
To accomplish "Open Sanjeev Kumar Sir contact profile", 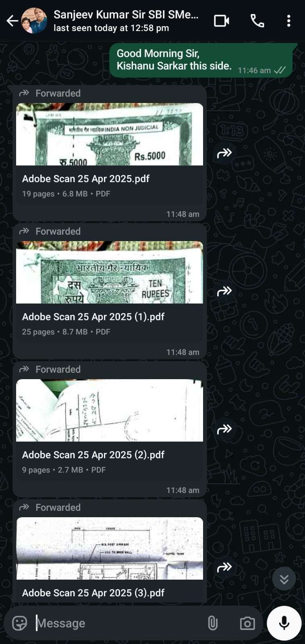I will pos(126,21).
